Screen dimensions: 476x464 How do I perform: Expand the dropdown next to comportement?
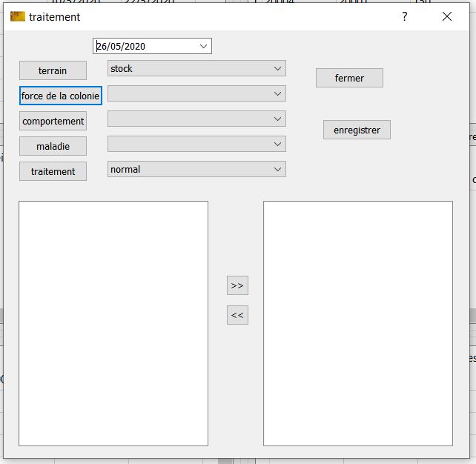point(278,119)
